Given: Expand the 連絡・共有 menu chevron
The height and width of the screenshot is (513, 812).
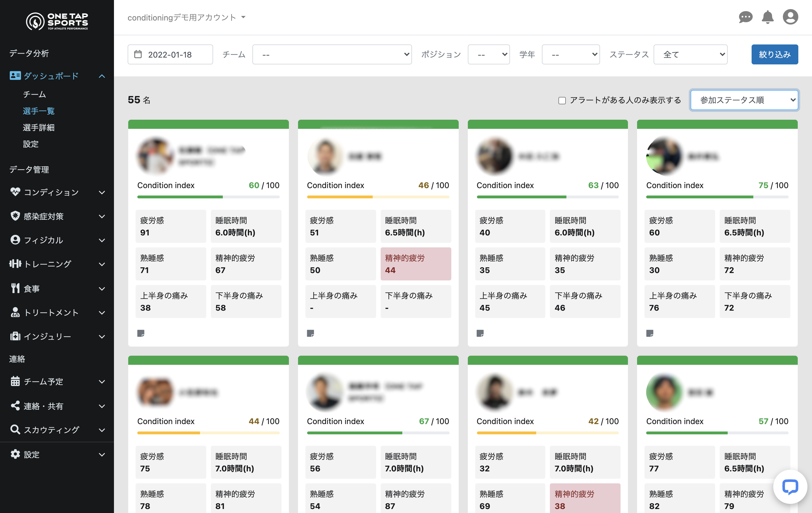Looking at the screenshot, I should click(102, 406).
